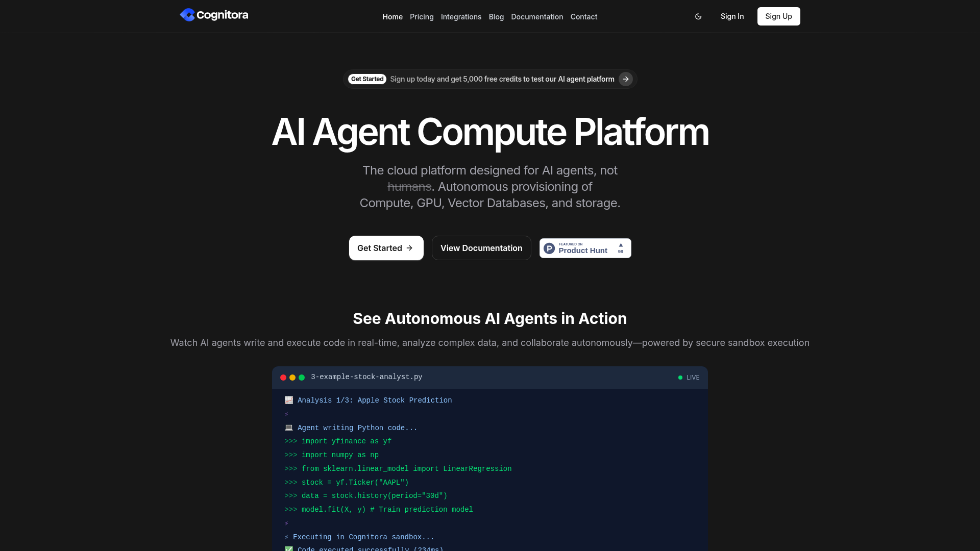Screen dimensions: 980x551
Task: Open the Product Hunt badge P icon
Action: (x=549, y=248)
